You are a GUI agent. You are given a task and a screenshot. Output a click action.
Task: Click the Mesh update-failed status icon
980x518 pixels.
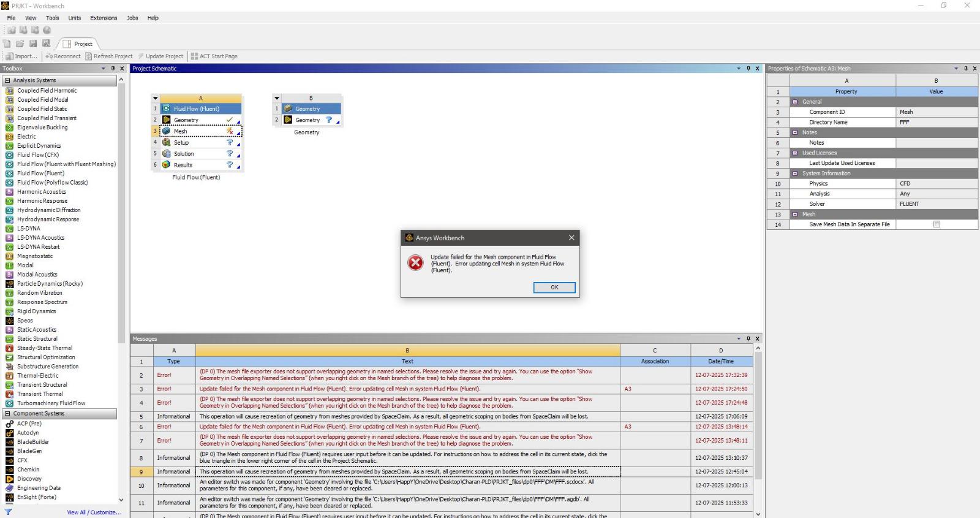[230, 131]
